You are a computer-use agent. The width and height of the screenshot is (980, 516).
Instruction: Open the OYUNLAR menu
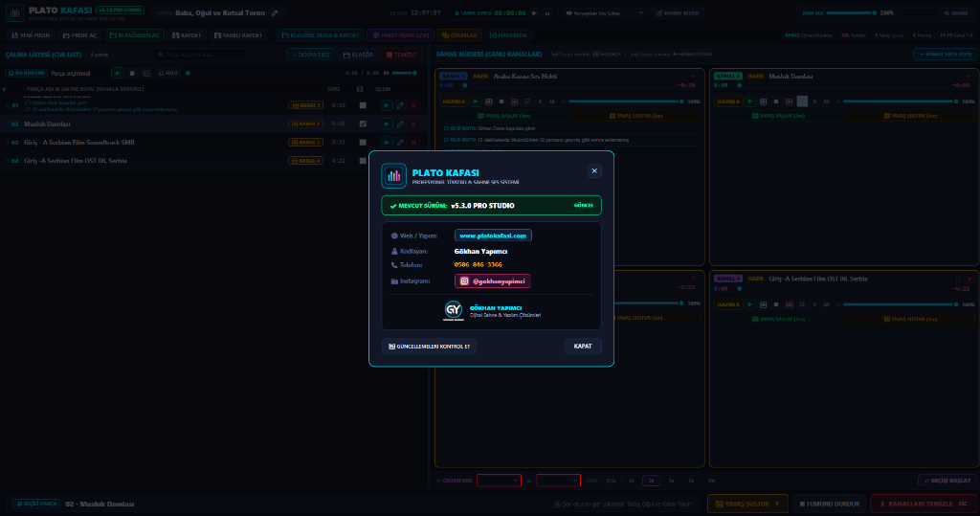point(459,35)
